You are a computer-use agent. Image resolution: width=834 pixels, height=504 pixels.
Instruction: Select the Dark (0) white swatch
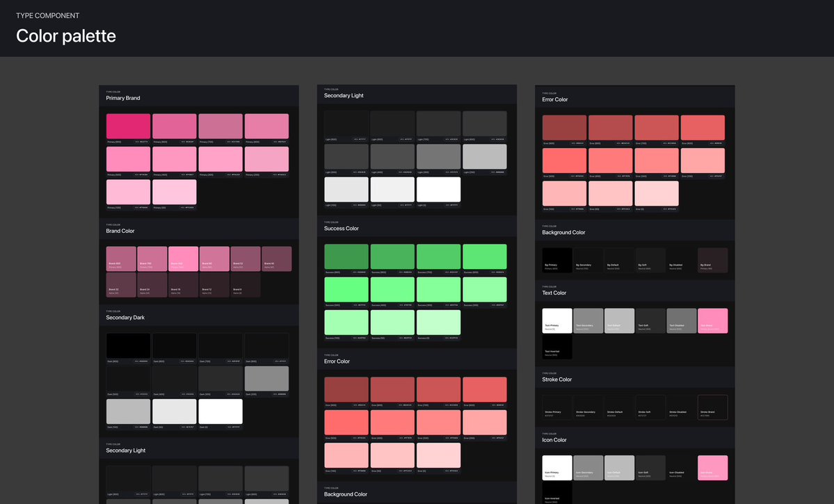(220, 412)
